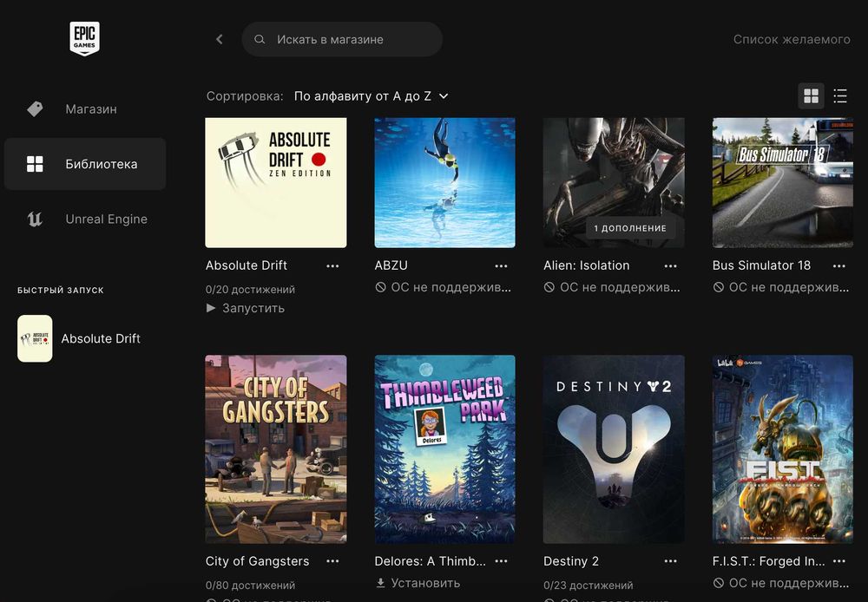Open the Thimbleweed Park Delores cover

(x=444, y=449)
